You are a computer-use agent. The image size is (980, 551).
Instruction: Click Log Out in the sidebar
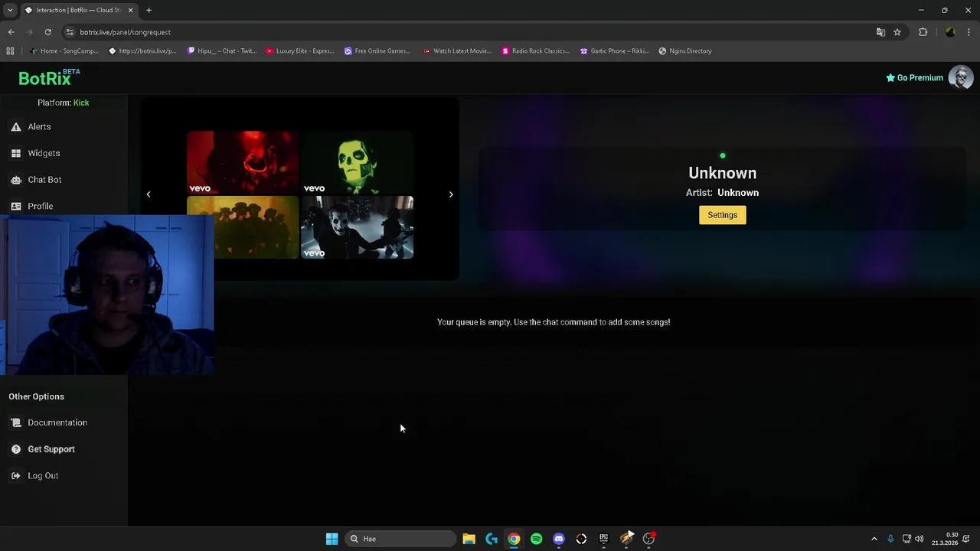(x=43, y=476)
